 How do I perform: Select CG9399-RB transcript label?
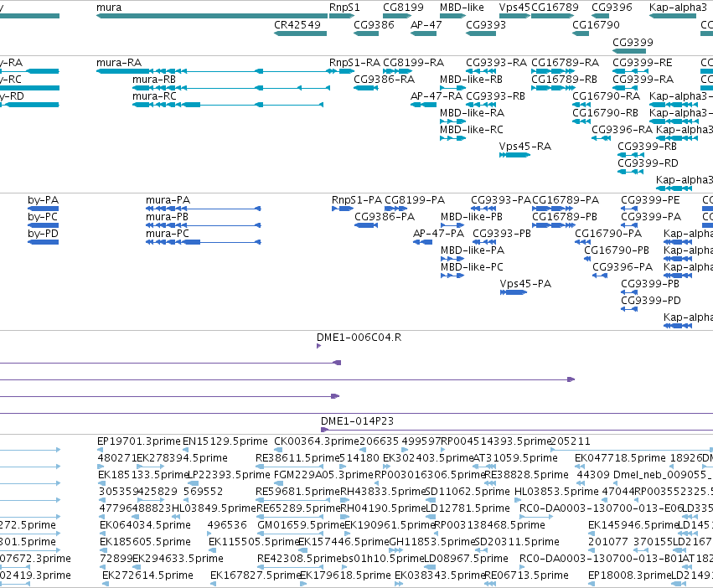click(x=647, y=146)
